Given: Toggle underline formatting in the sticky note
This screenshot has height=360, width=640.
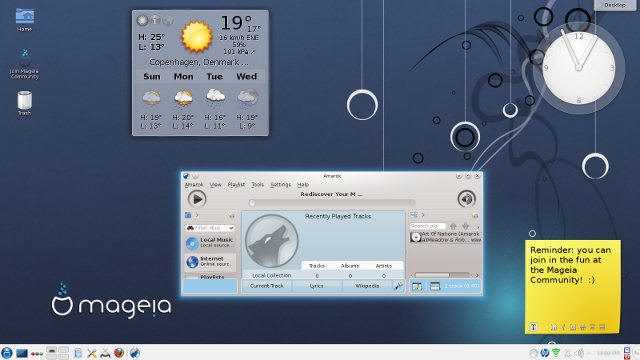Looking at the screenshot, I should click(x=573, y=327).
